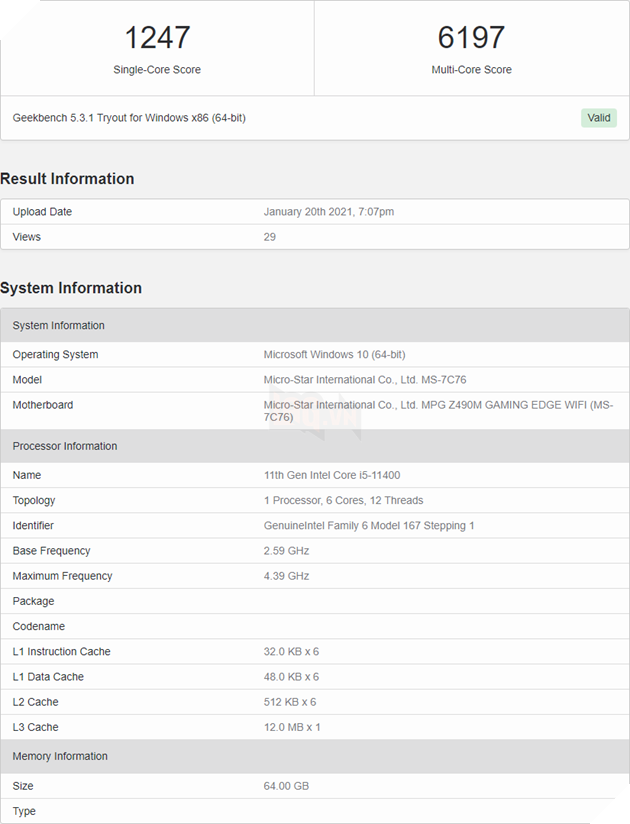Viewport: 630px width, 824px height.
Task: Click the 1247 single-core score number
Action: tap(157, 38)
